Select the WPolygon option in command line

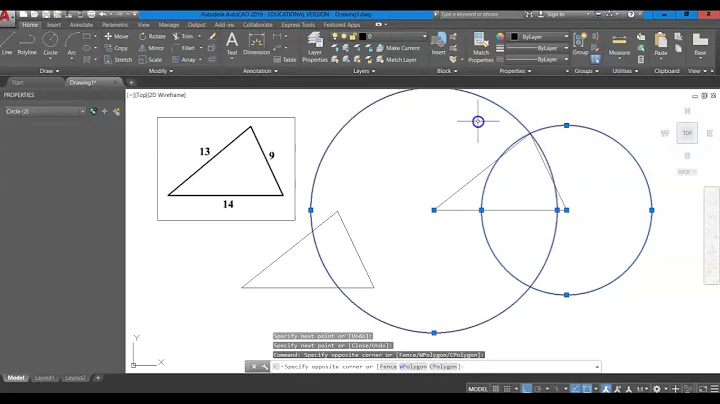(413, 366)
